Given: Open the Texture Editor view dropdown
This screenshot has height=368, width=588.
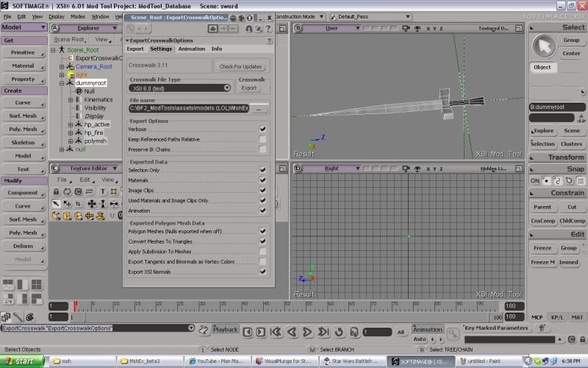Looking at the screenshot, I should [x=90, y=169].
